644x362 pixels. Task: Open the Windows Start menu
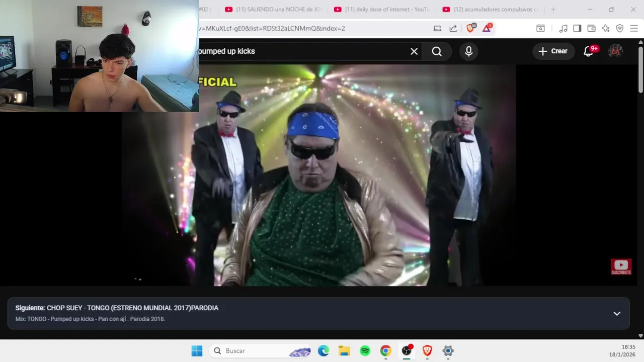coord(197,351)
